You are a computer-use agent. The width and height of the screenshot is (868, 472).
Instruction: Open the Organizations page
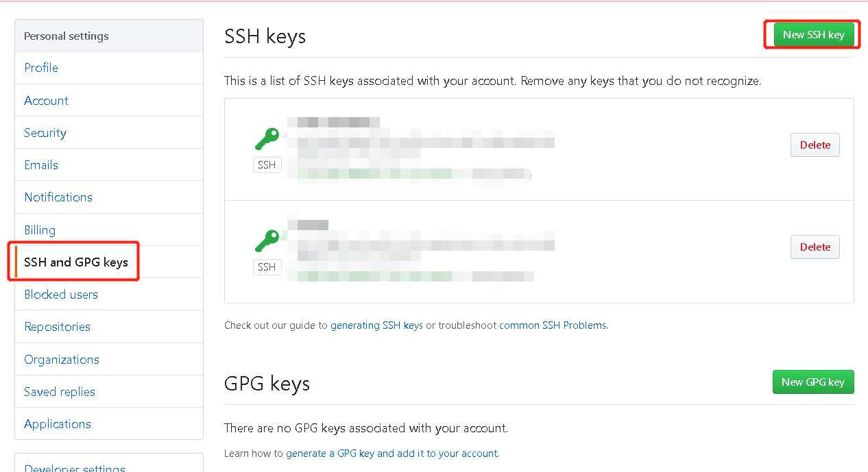pos(62,359)
